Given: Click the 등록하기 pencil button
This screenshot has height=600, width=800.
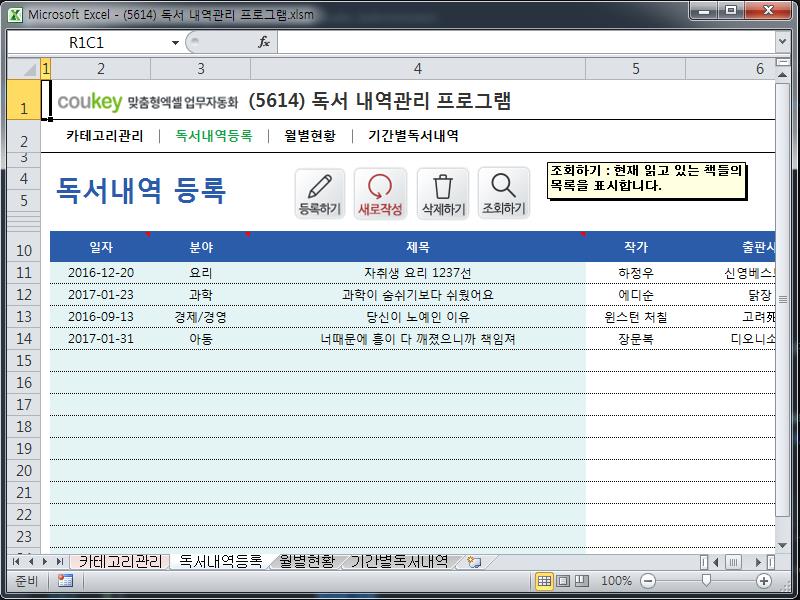Looking at the screenshot, I should 320,194.
